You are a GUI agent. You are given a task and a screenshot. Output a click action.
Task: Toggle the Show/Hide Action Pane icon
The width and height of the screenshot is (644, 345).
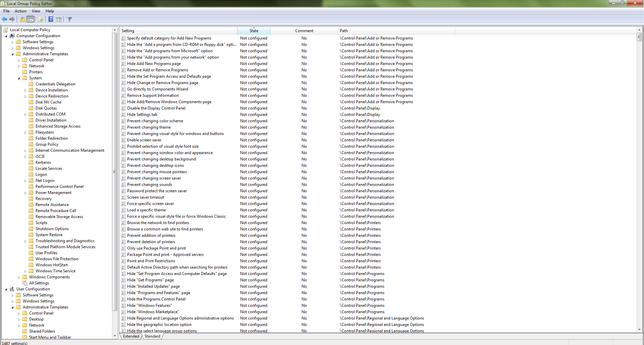click(x=59, y=19)
